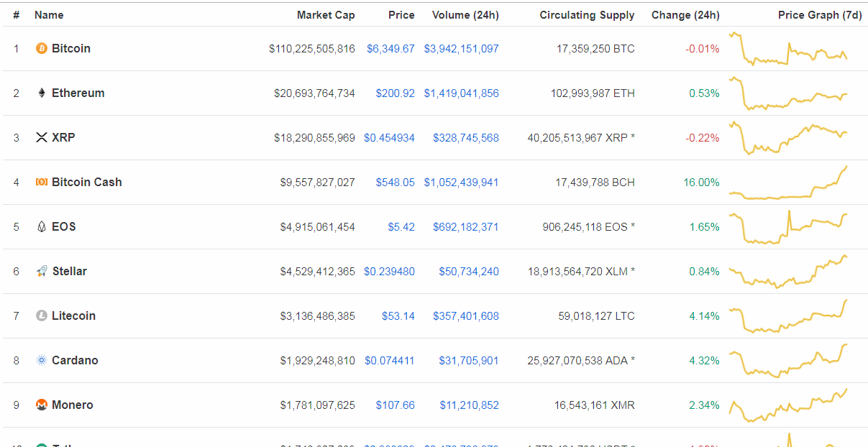Open Bitcoin price link $6,349.67
868x447 pixels.
(390, 49)
